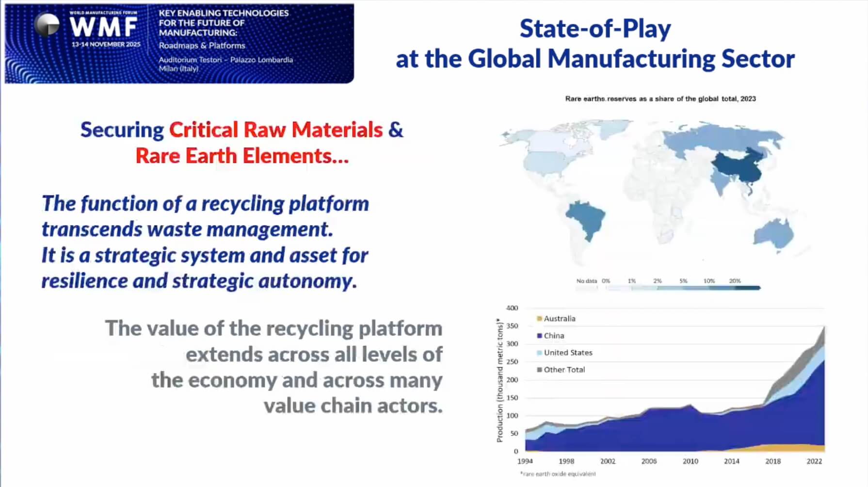Click the Australia legend color square
The width and height of the screenshot is (868, 487).
click(539, 319)
